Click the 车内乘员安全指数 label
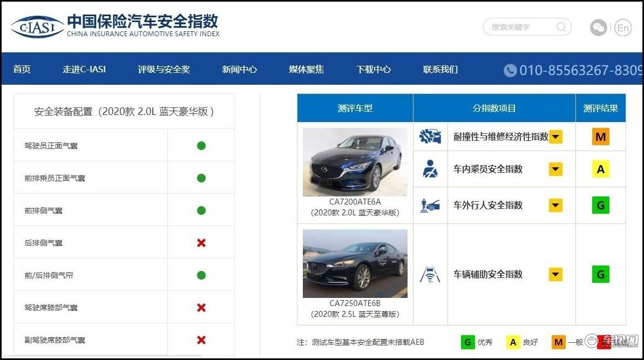The image size is (644, 360). (x=488, y=169)
